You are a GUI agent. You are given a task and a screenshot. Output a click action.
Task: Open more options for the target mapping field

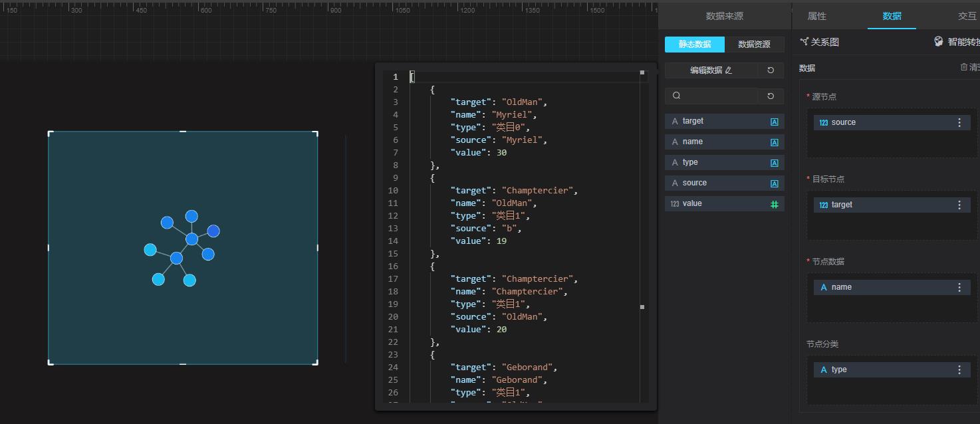pyautogui.click(x=959, y=205)
